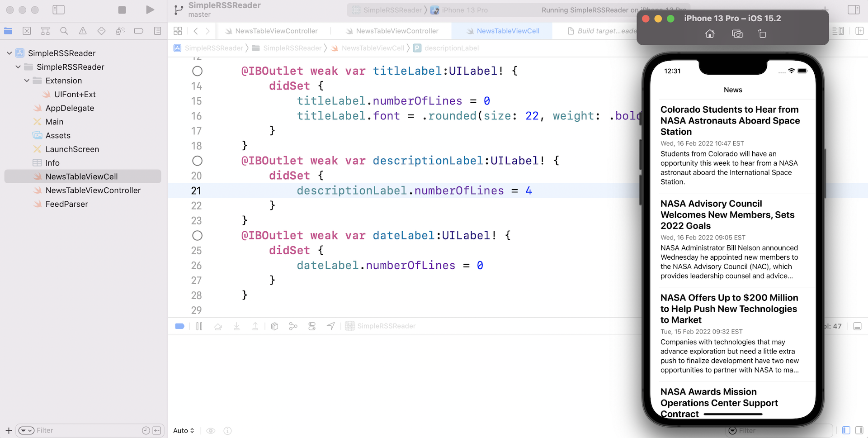Take a simulator screenshot
The width and height of the screenshot is (868, 438).
point(737,34)
